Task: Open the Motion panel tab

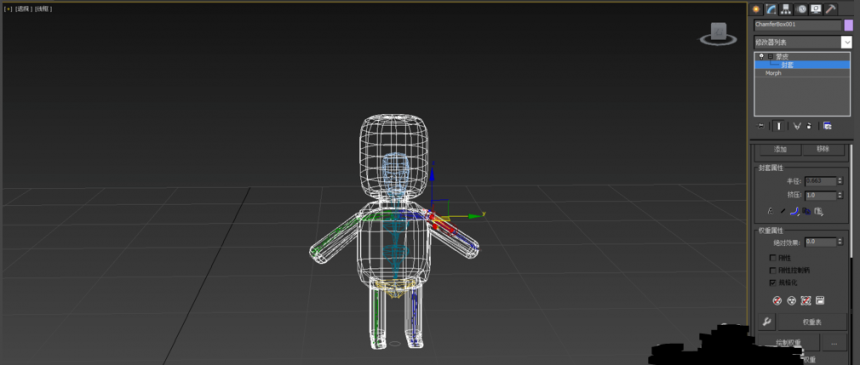Action: point(801,9)
